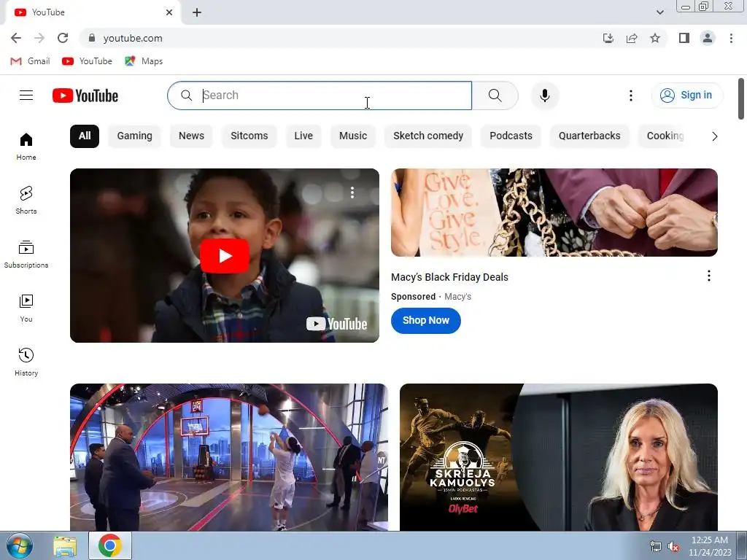
Task: Open the three-dot menu for Macy's ad
Action: [x=709, y=276]
